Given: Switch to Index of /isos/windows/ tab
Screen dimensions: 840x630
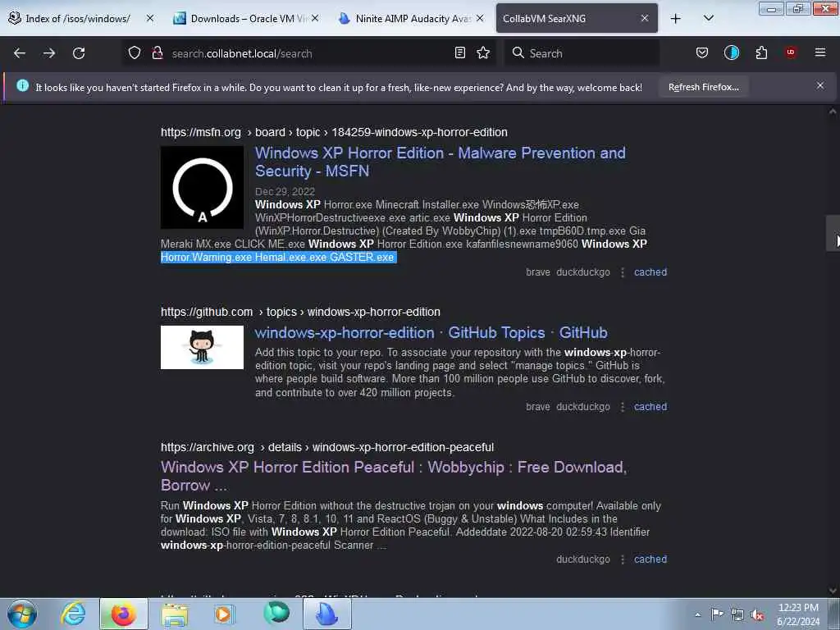Looking at the screenshot, I should 78,18.
